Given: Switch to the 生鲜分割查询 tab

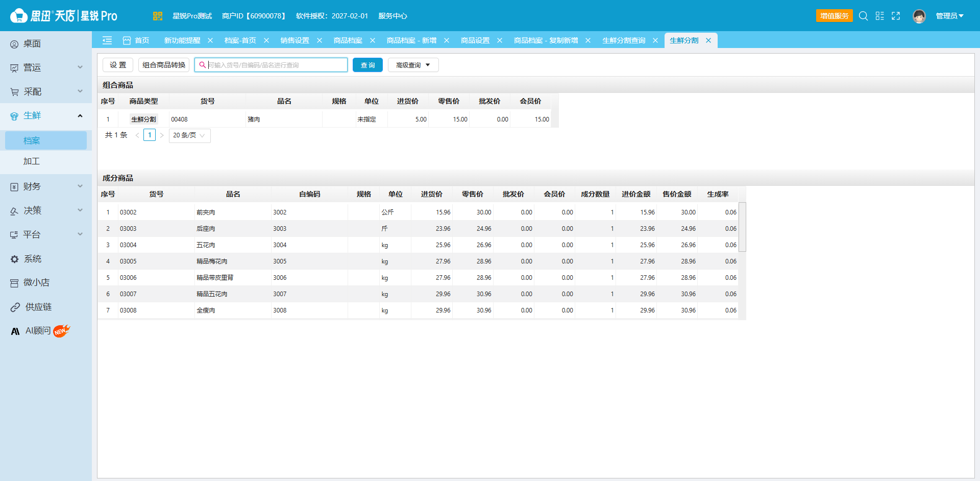Looking at the screenshot, I should pyautogui.click(x=624, y=40).
